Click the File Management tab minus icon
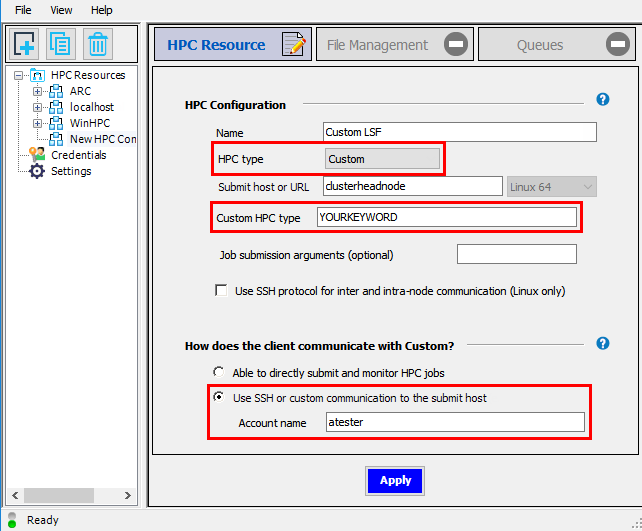 pos(456,44)
